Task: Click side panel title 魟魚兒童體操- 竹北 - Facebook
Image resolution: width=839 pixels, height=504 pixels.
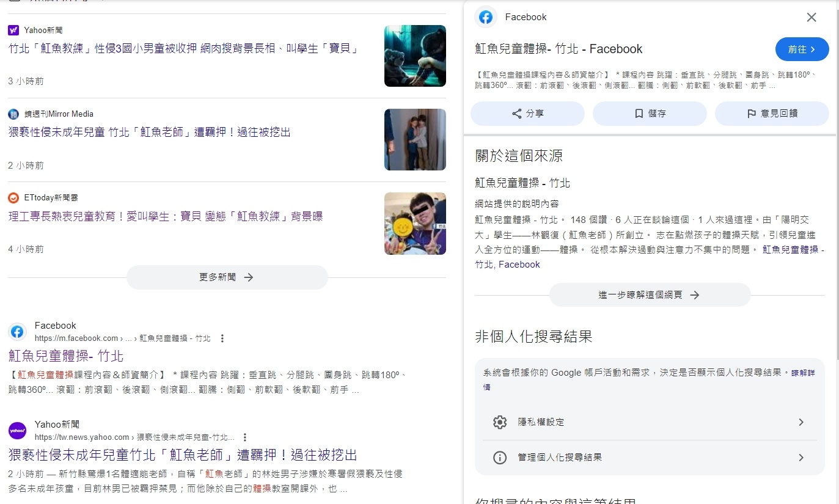Action: [559, 49]
